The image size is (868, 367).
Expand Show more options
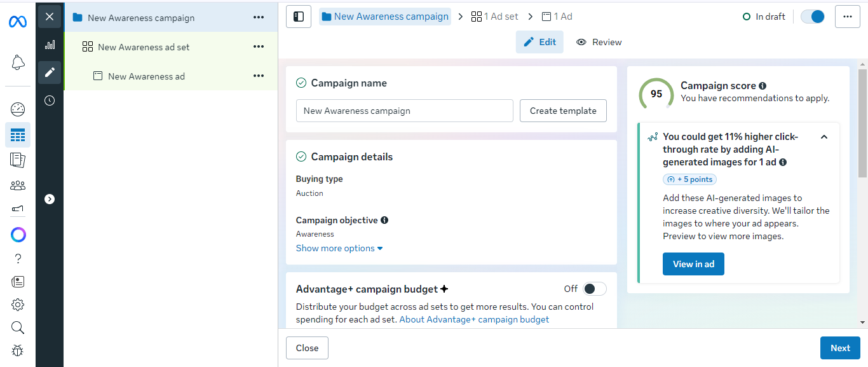point(339,248)
